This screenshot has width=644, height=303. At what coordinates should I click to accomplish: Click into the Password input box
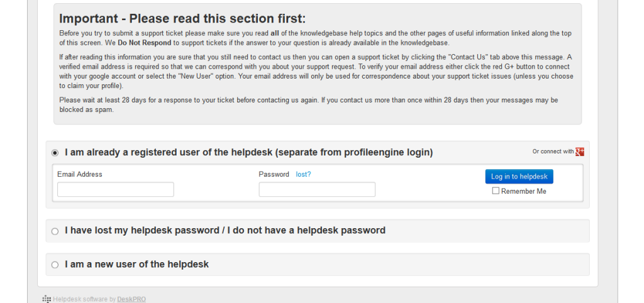(317, 189)
